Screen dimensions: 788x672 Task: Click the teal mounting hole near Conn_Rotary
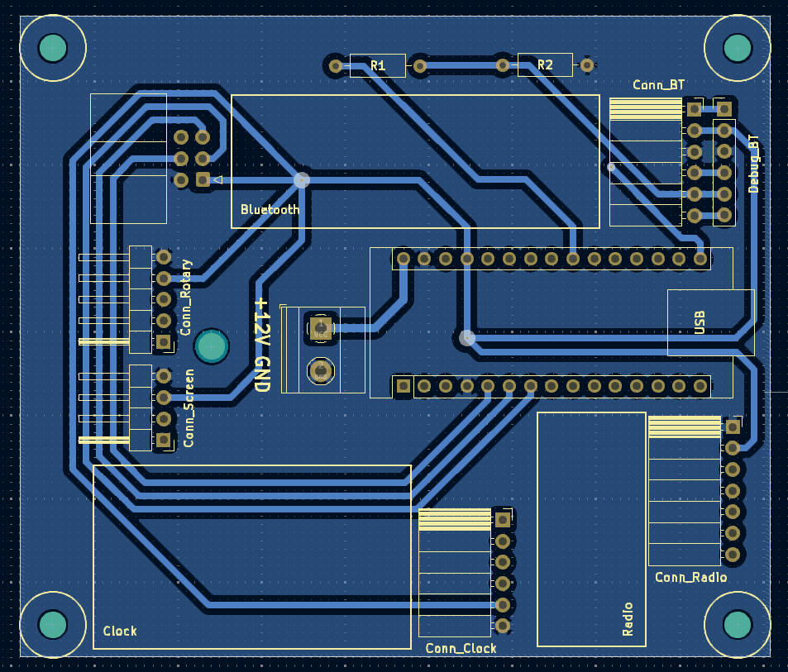[211, 346]
